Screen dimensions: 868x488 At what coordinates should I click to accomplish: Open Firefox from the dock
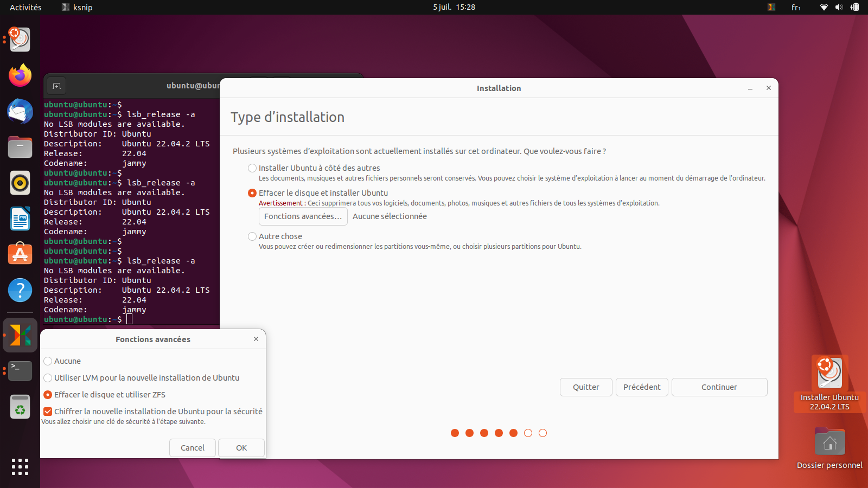pos(20,75)
